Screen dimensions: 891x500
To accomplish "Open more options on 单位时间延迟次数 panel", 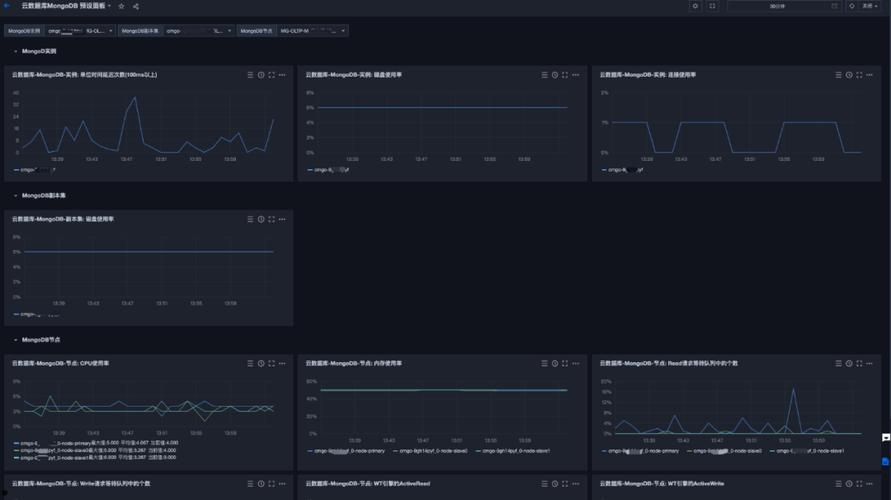I will [x=282, y=75].
